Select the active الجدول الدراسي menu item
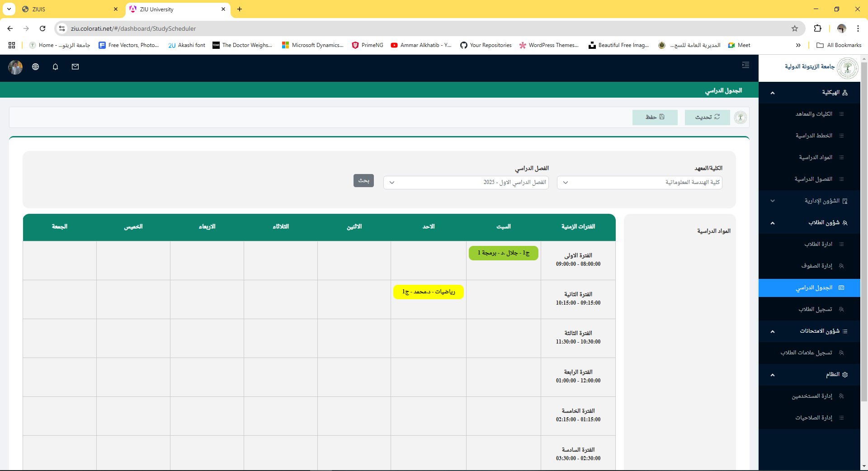The height and width of the screenshot is (471, 868). [809, 288]
